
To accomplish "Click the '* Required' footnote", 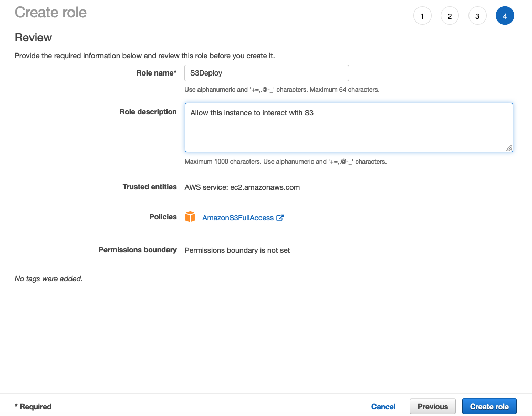I will (x=33, y=407).
